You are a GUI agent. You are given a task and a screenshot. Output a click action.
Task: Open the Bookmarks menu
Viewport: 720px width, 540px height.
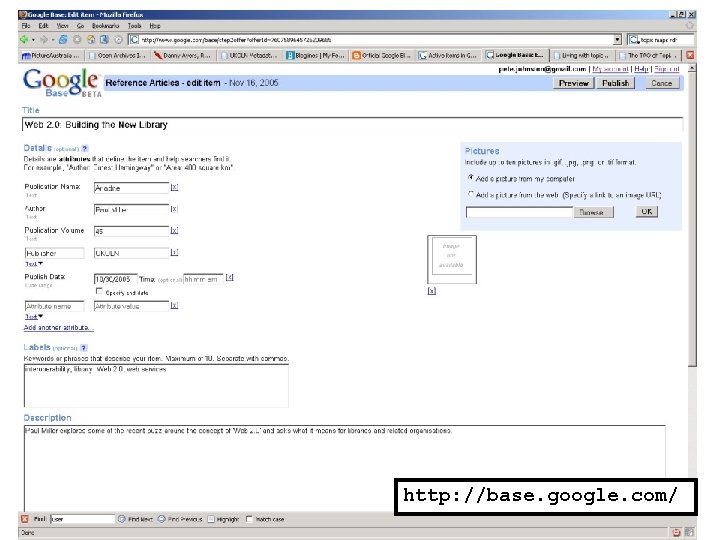point(105,26)
